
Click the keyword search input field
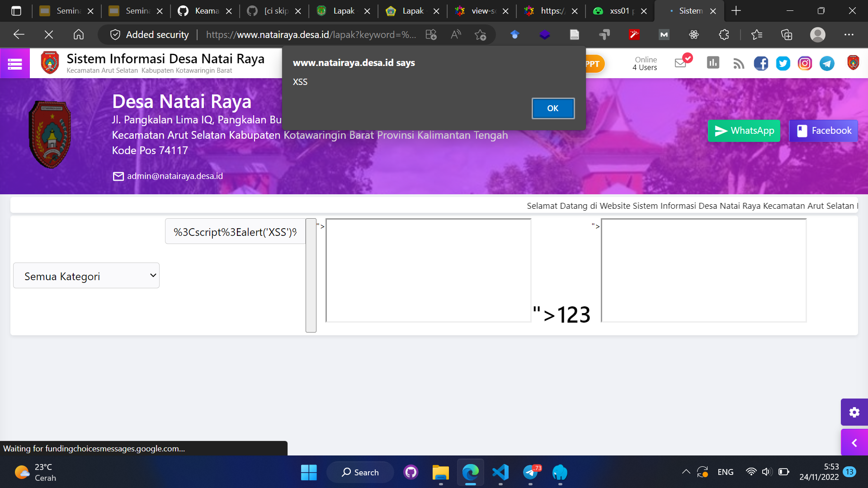(x=235, y=231)
